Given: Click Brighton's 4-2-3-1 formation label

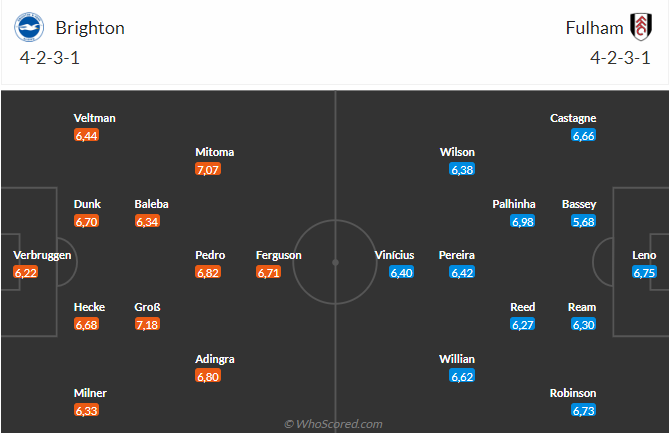Looking at the screenshot, I should click(50, 57).
